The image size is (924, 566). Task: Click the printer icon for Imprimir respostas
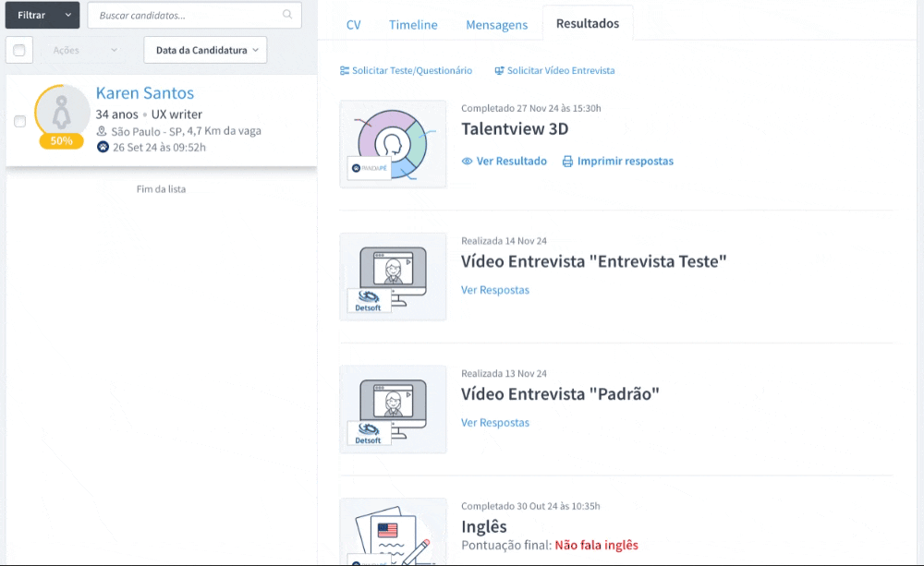(x=568, y=162)
